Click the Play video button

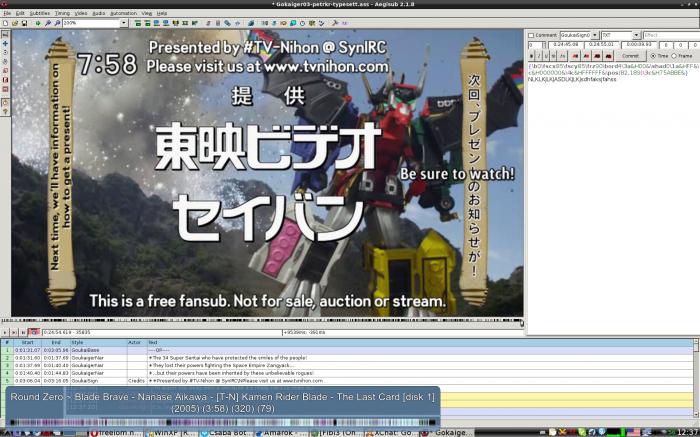coord(5,332)
